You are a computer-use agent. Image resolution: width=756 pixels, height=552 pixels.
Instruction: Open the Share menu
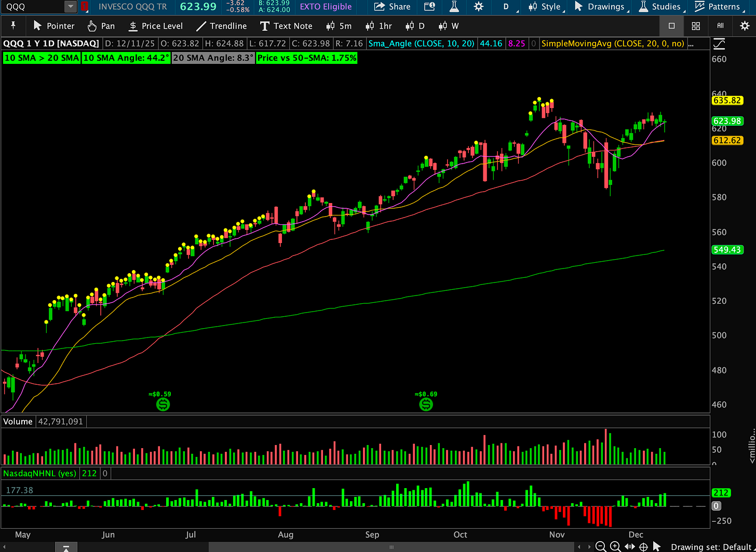392,7
